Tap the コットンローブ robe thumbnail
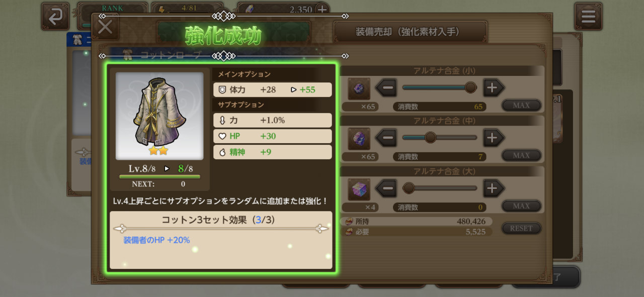The image size is (644, 297). (159, 116)
